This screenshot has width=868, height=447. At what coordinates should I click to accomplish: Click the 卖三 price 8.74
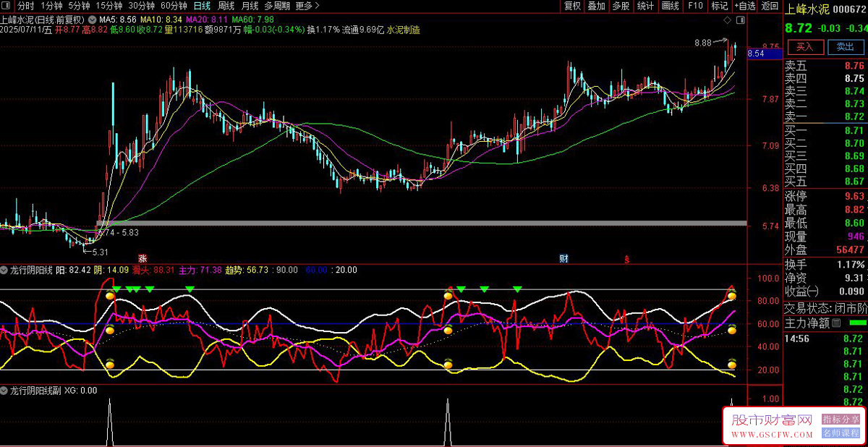tap(854, 91)
